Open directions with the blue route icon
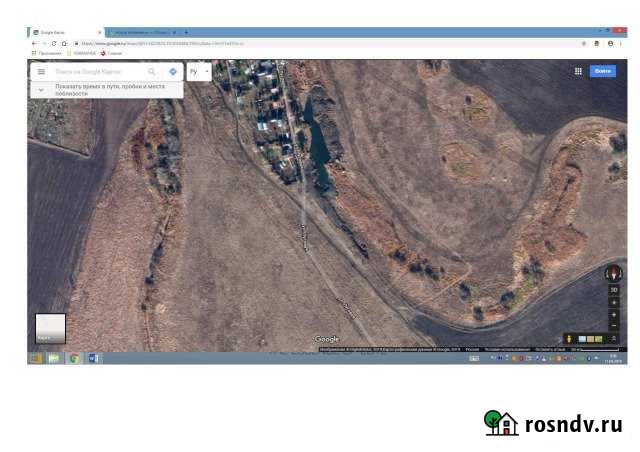Viewport: 640px width, 452px height. pyautogui.click(x=173, y=72)
